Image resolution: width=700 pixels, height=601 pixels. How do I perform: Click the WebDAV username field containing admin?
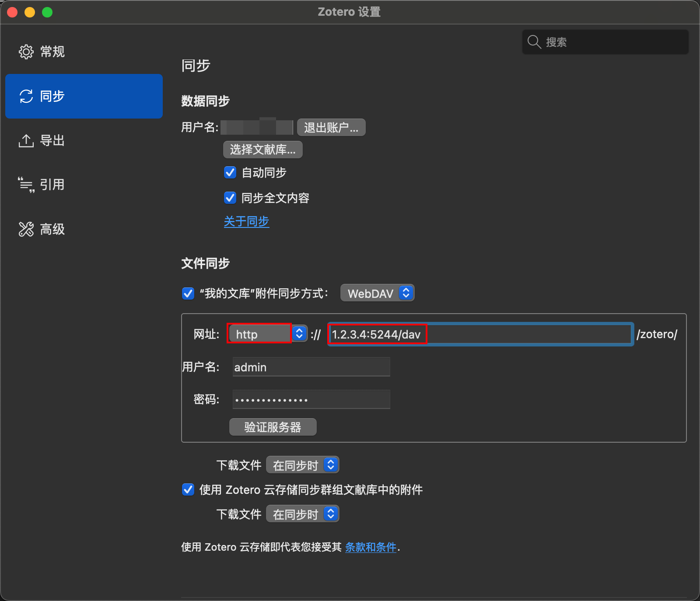coord(311,367)
